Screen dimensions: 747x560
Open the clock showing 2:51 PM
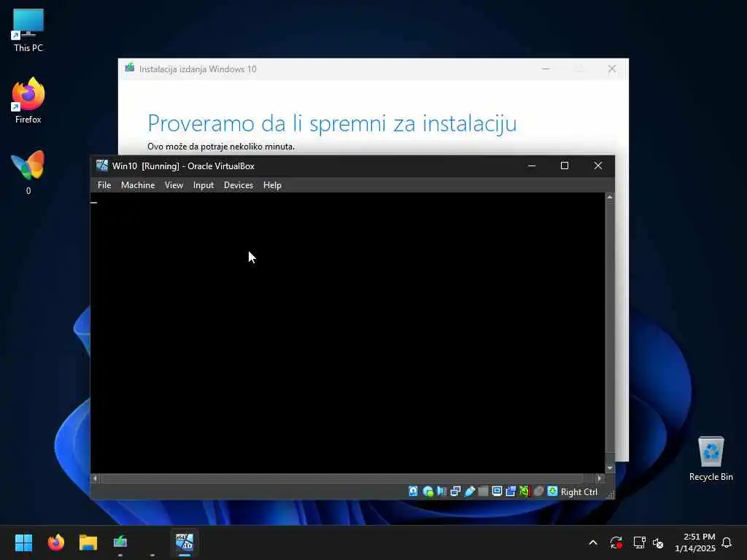695,542
